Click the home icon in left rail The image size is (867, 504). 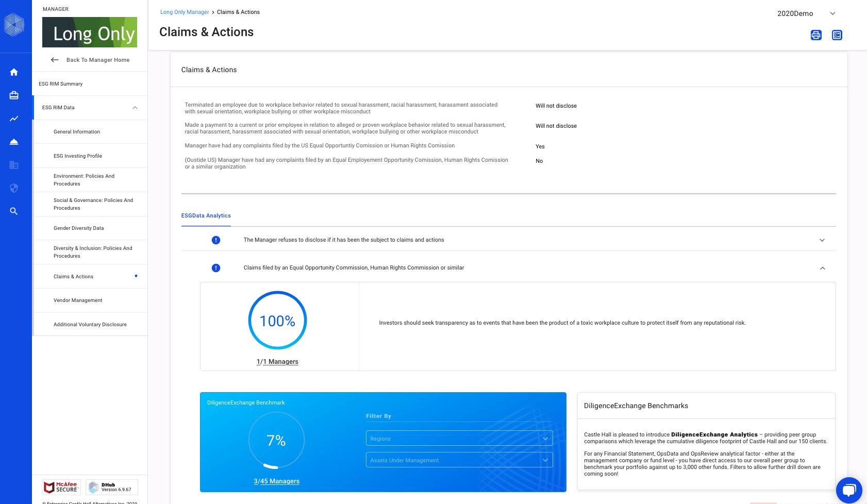(x=14, y=72)
